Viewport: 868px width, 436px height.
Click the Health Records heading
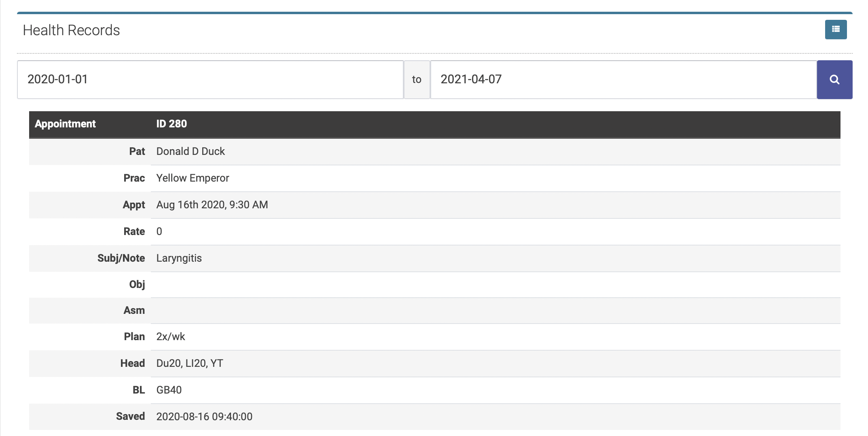[x=71, y=30]
